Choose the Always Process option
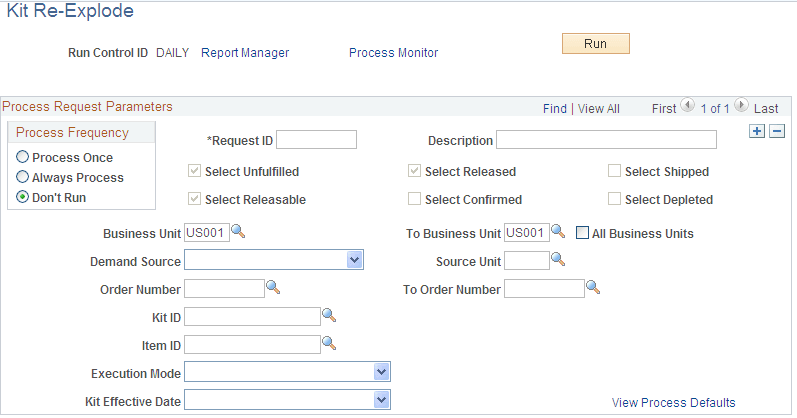Image resolution: width=797 pixels, height=418 pixels. [x=22, y=177]
